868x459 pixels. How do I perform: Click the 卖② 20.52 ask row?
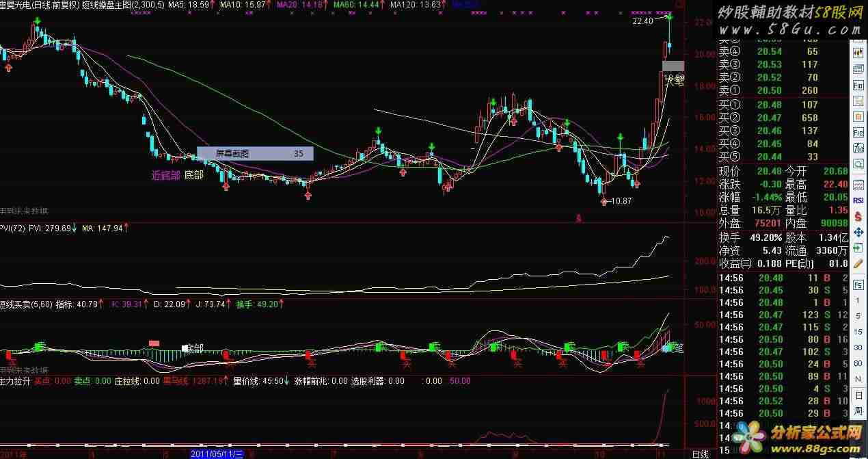coord(781,77)
